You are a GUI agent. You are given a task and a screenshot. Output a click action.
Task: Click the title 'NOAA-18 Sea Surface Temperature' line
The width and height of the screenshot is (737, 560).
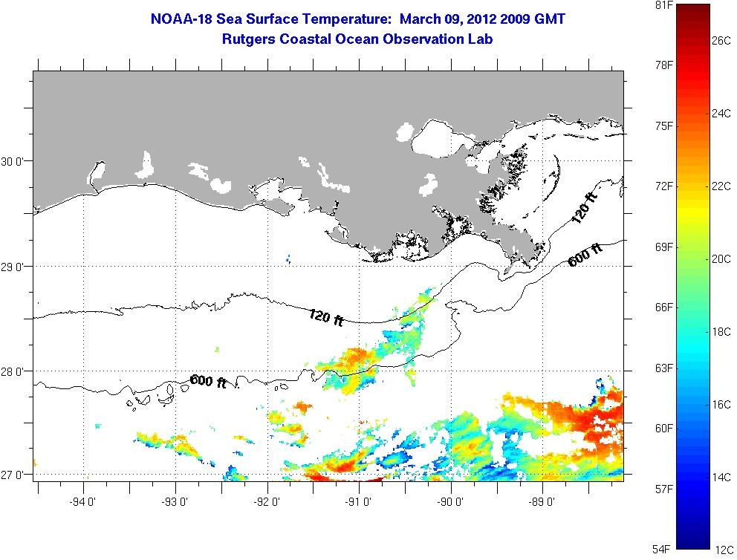click(x=357, y=19)
